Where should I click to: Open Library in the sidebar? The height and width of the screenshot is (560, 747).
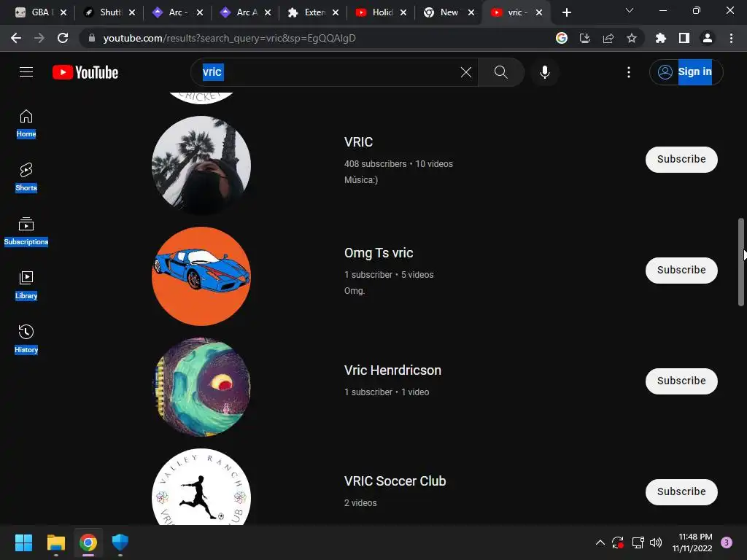[x=26, y=285]
